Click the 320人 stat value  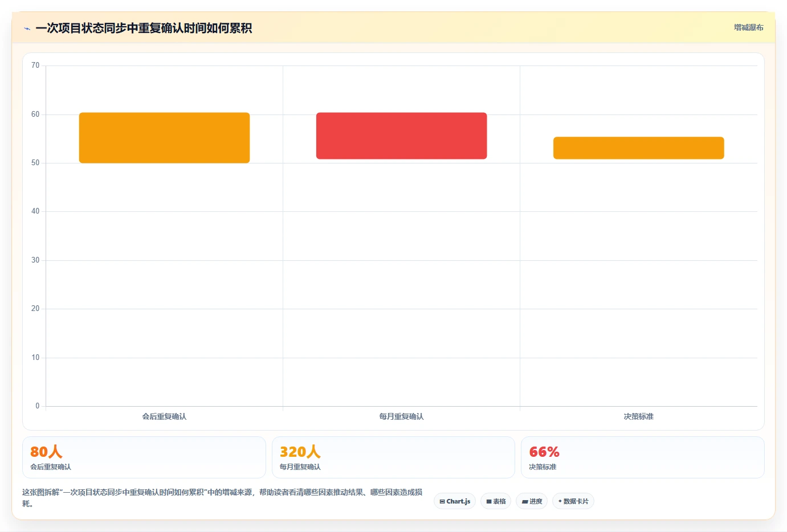click(x=300, y=452)
